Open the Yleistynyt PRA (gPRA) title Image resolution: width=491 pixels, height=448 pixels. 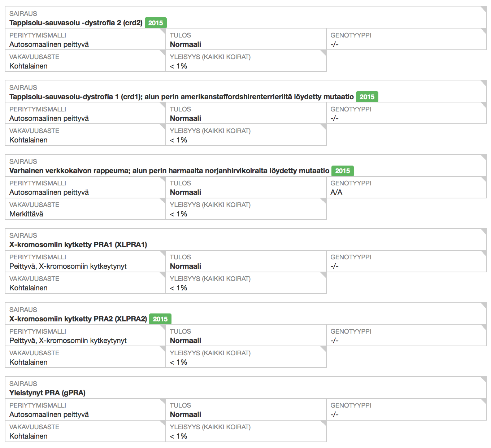[x=47, y=393]
